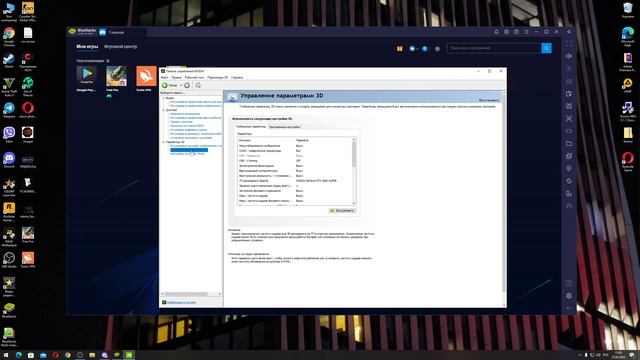
Task: Click the Восстановить link in page header
Action: coord(489,100)
